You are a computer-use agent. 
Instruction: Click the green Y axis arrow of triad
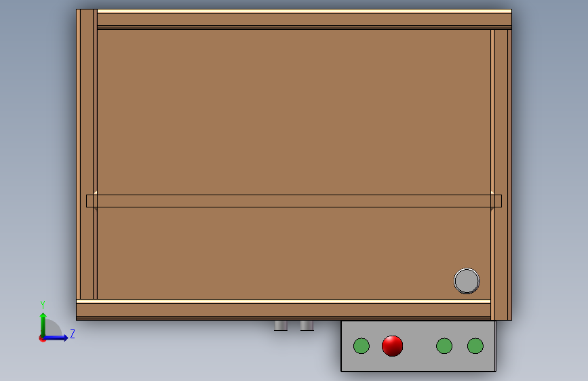(43, 325)
